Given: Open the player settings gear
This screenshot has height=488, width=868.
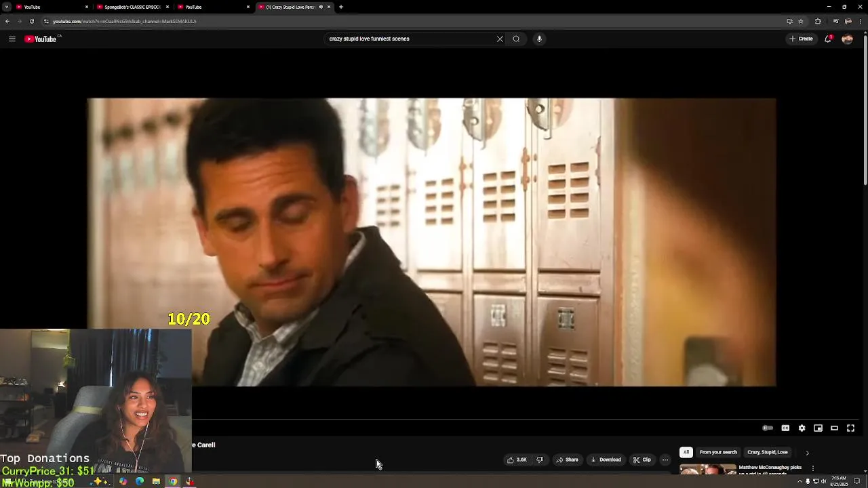Looking at the screenshot, I should [802, 428].
